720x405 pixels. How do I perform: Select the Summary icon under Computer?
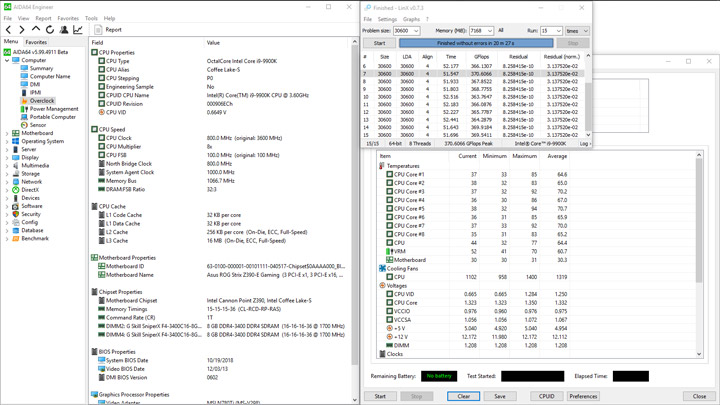click(x=24, y=68)
